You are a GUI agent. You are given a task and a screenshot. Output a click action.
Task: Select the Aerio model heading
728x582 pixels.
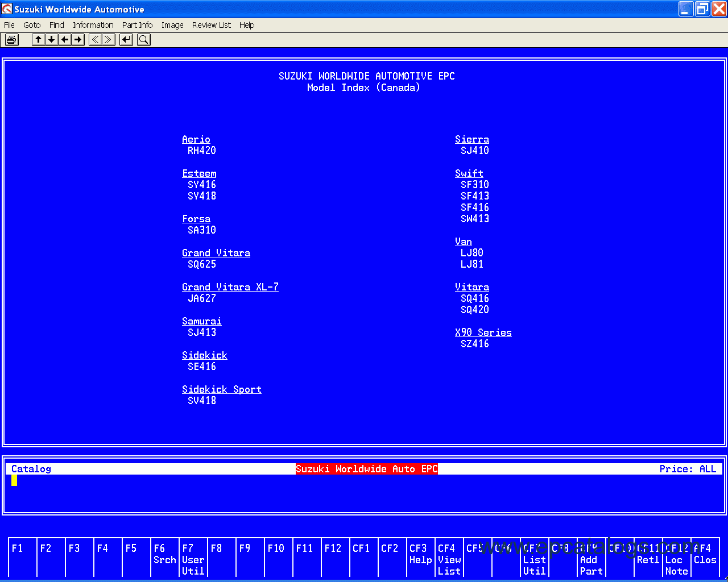point(196,139)
